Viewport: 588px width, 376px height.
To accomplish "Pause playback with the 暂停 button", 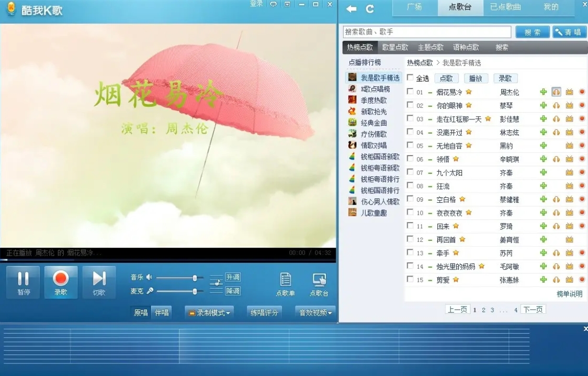I will (23, 283).
